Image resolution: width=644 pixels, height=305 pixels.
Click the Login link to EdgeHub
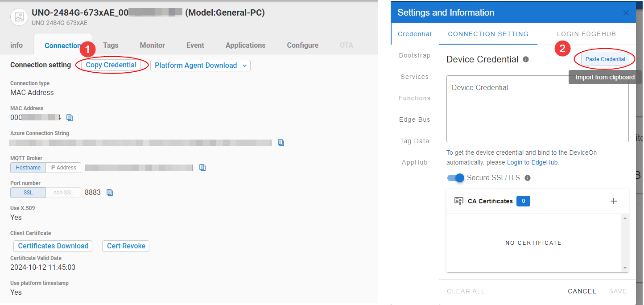point(515,162)
